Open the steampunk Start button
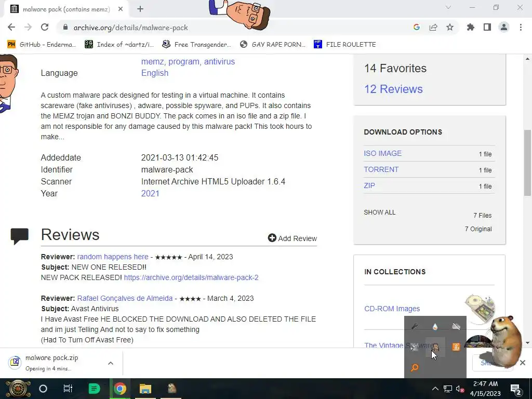This screenshot has width=532, height=399. [x=19, y=389]
